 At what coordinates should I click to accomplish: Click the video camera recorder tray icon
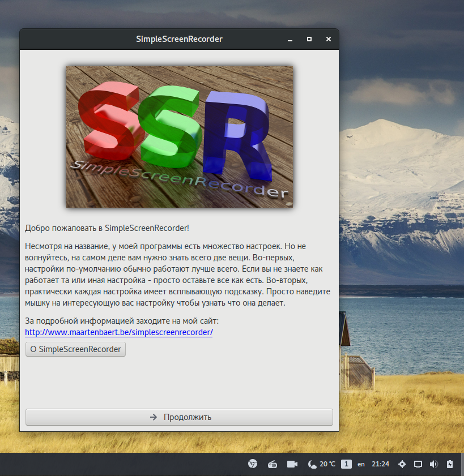tap(292, 464)
